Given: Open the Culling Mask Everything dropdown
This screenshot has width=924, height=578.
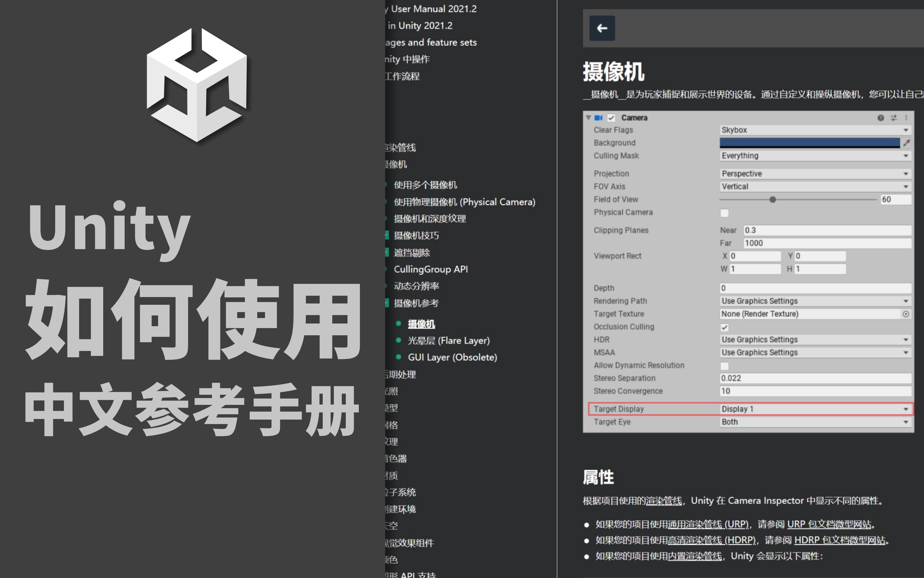Looking at the screenshot, I should click(x=815, y=155).
